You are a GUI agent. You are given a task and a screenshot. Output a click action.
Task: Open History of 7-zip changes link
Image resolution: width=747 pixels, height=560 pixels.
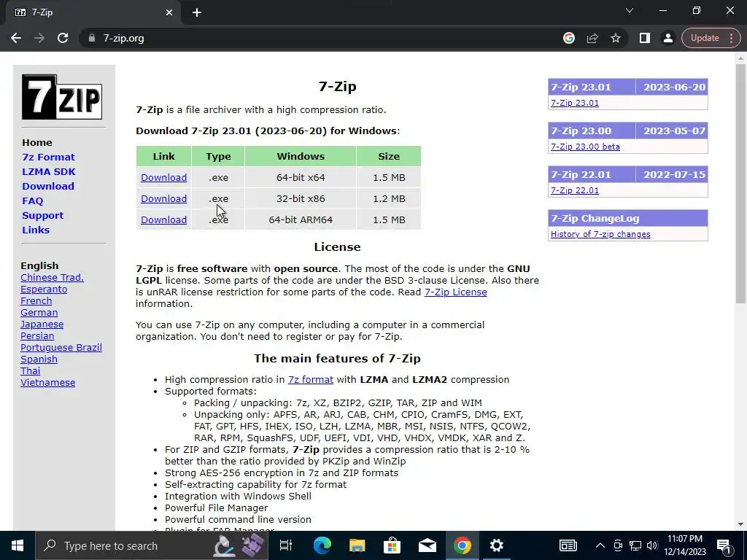point(600,234)
